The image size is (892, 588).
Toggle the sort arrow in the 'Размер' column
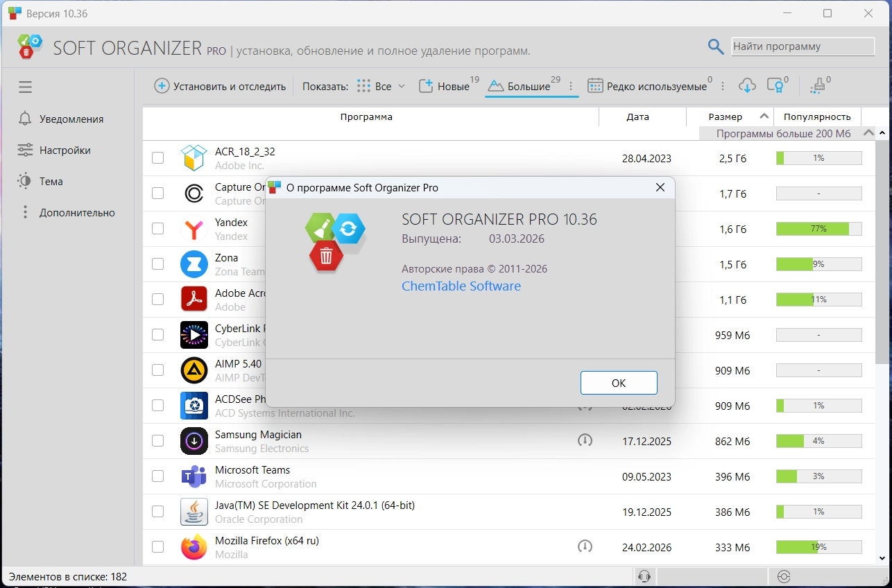coord(764,116)
